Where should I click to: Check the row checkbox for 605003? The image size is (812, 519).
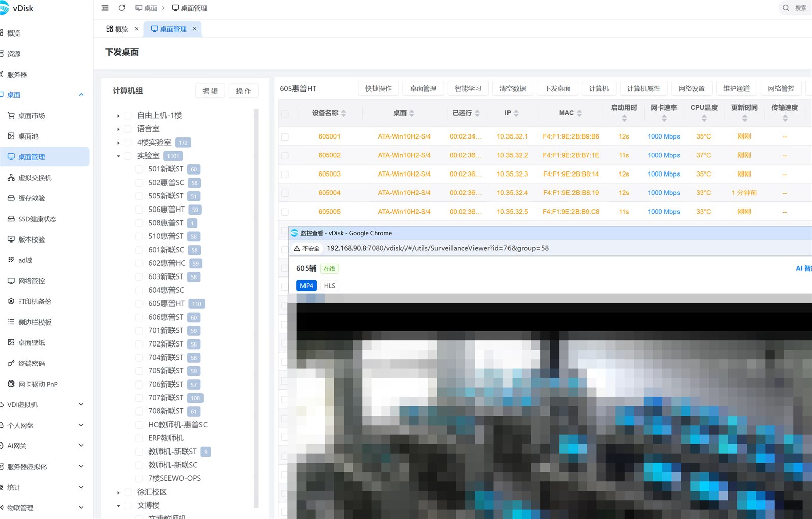(x=285, y=175)
